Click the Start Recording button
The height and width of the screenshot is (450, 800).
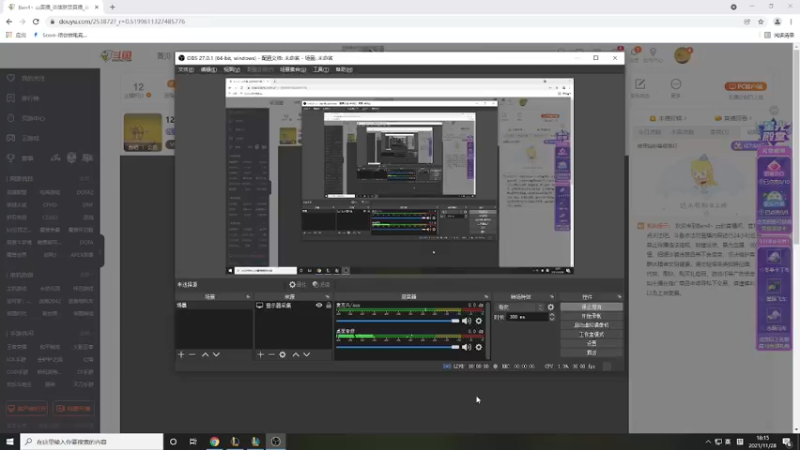591,316
